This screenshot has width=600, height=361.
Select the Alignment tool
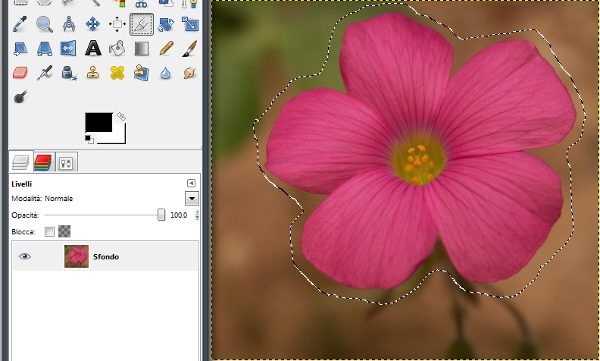pos(117,24)
